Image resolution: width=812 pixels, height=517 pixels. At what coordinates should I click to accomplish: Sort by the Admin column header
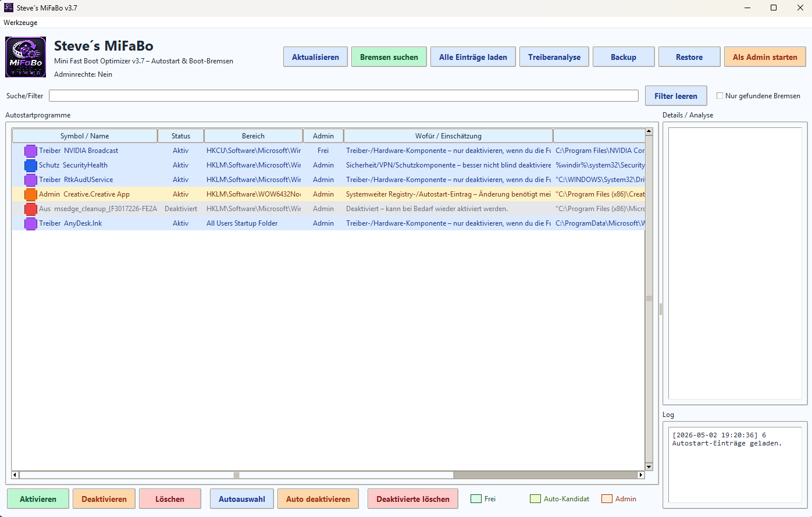pyautogui.click(x=323, y=136)
